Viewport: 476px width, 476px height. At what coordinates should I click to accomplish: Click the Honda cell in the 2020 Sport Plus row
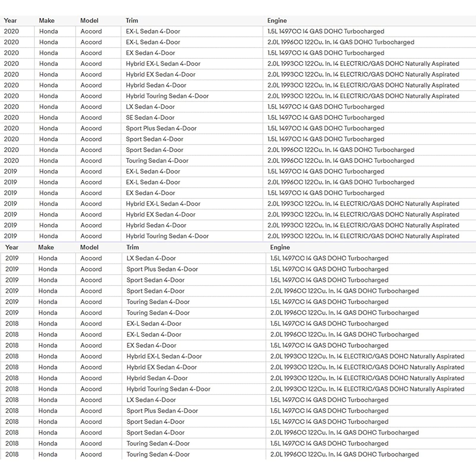point(55,128)
